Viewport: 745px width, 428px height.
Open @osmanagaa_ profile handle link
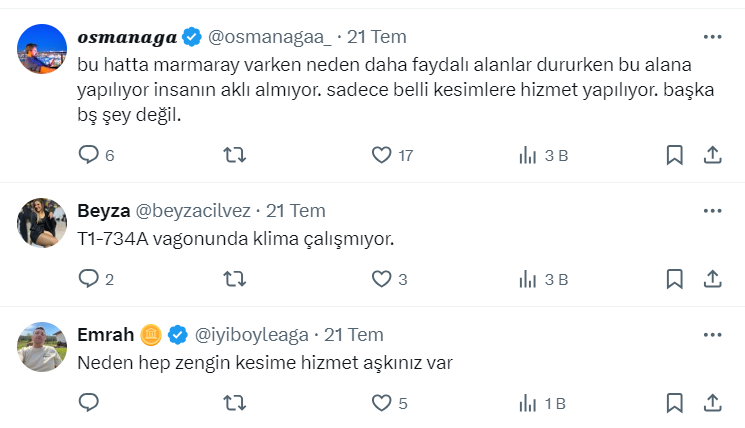[x=270, y=37]
